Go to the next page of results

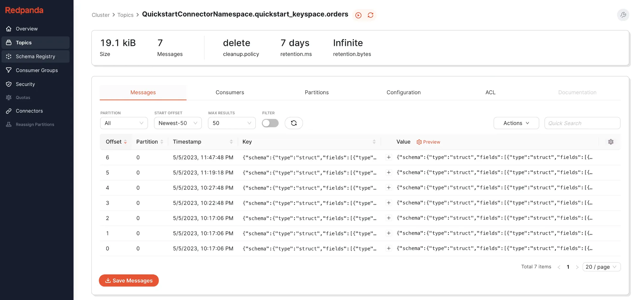coord(577,267)
